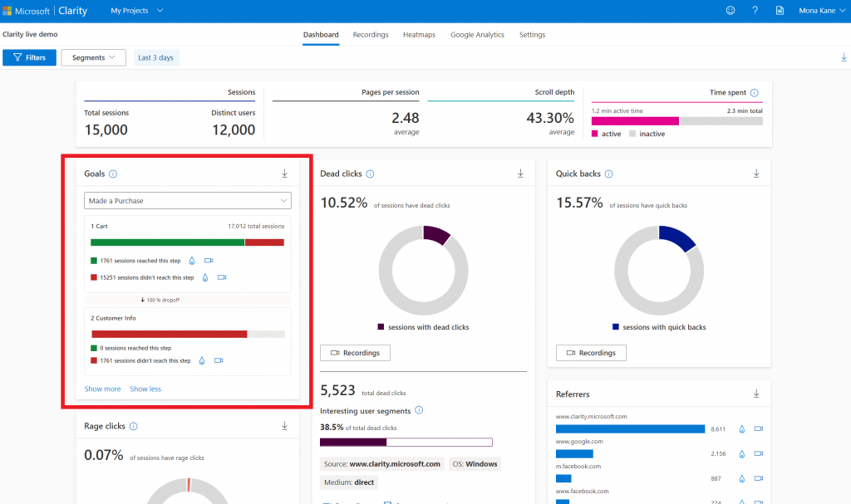Open recordings icon for www.clarity.microsoft.com referrer
Image resolution: width=851 pixels, height=504 pixels.
click(758, 429)
